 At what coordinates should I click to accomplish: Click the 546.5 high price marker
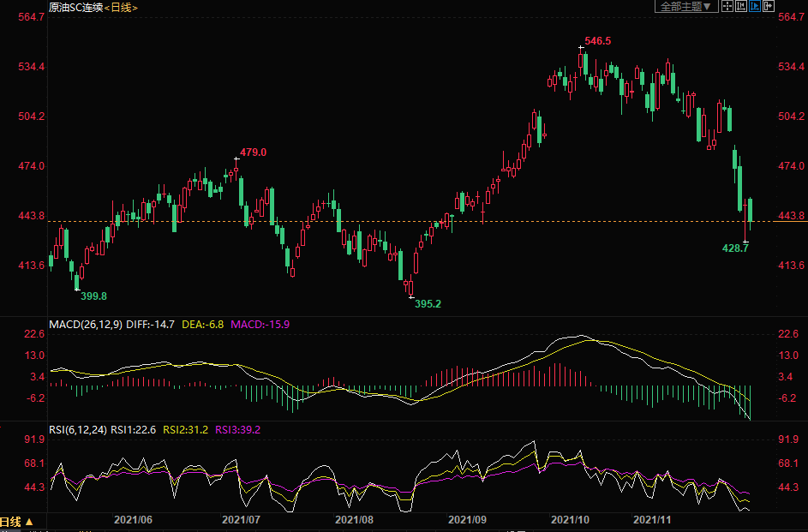[x=597, y=41]
